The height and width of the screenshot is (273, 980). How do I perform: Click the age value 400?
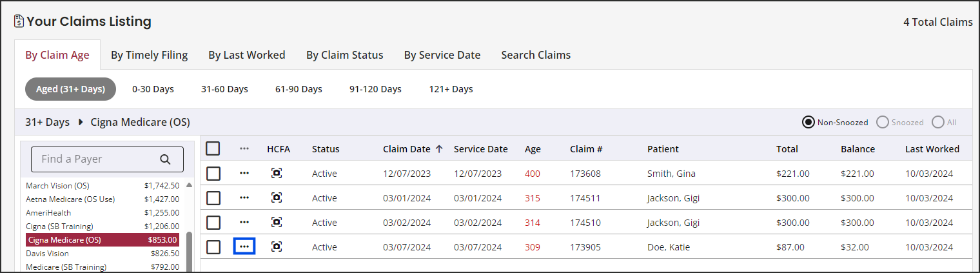[533, 173]
